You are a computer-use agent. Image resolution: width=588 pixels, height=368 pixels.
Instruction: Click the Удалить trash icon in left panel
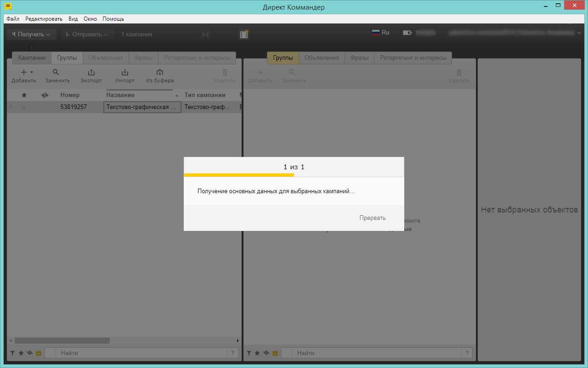pos(225,72)
